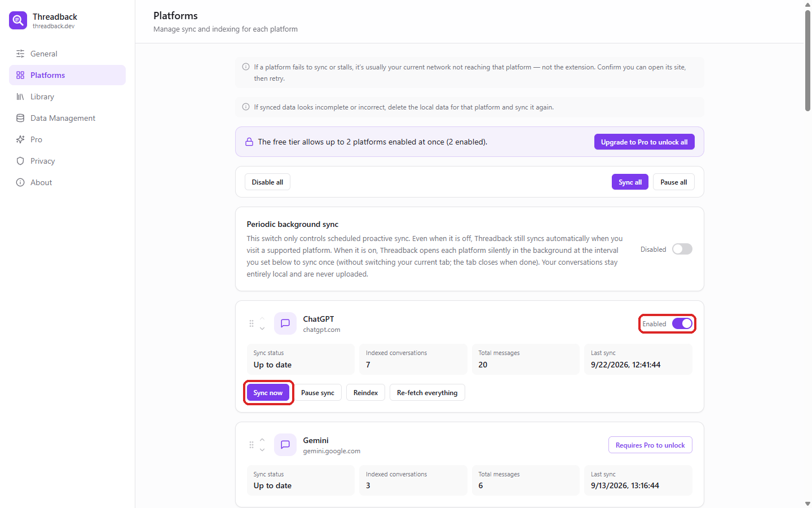Click the scrollbar down arrow
Viewport: 812px width, 508px height.
(807, 503)
